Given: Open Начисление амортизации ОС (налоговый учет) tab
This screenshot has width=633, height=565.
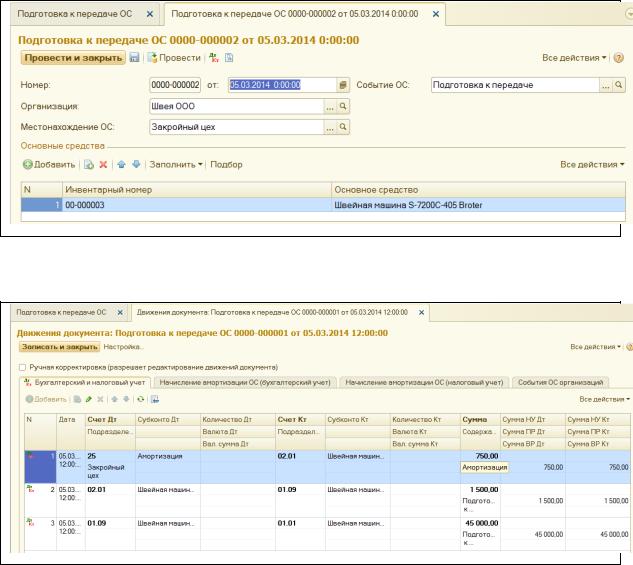Looking at the screenshot, I should 424,382.
